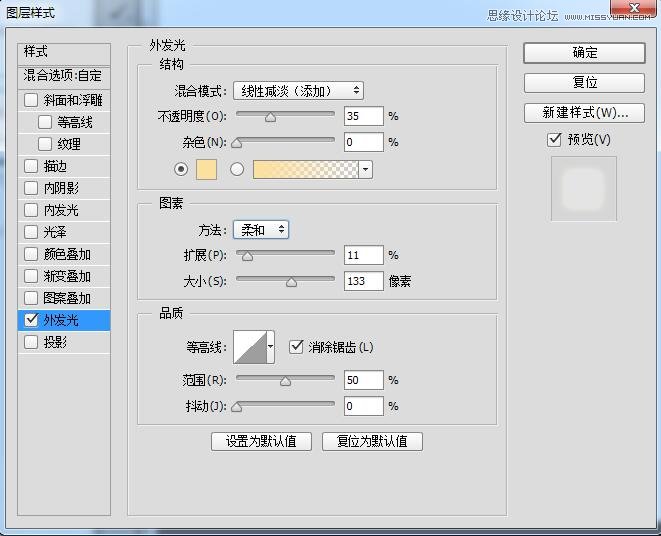The width and height of the screenshot is (661, 536).
Task: Enable the 颜色叠加 checkbox
Action: coord(31,254)
